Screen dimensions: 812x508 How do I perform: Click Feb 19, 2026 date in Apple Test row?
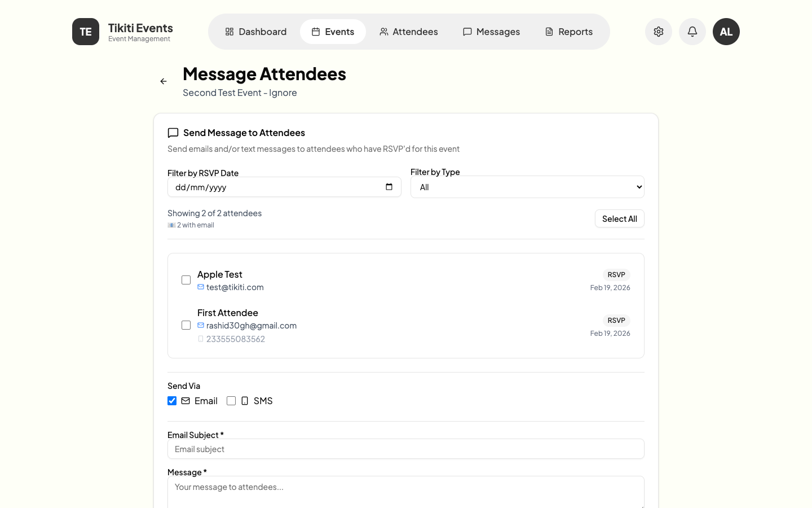(610, 287)
